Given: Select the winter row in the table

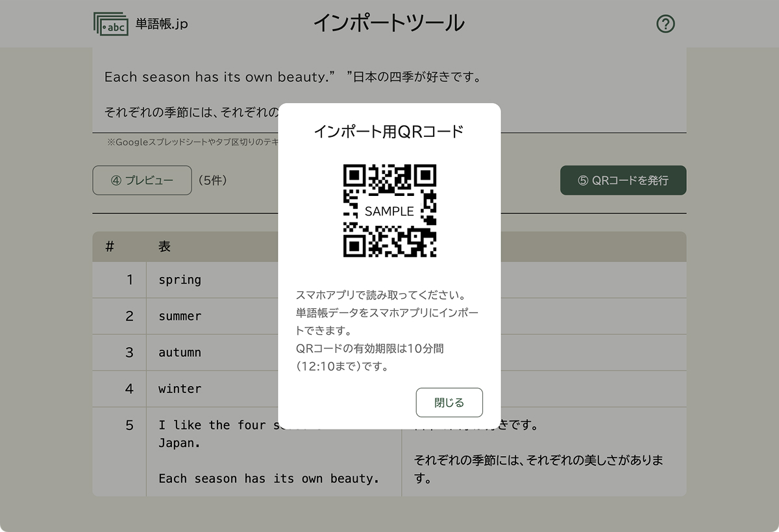Looking at the screenshot, I should tap(179, 389).
